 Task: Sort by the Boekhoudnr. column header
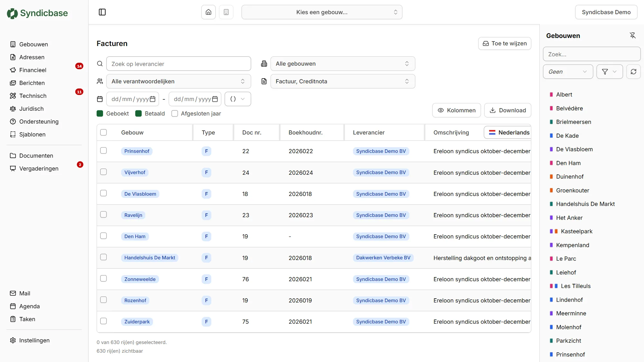pos(305,133)
